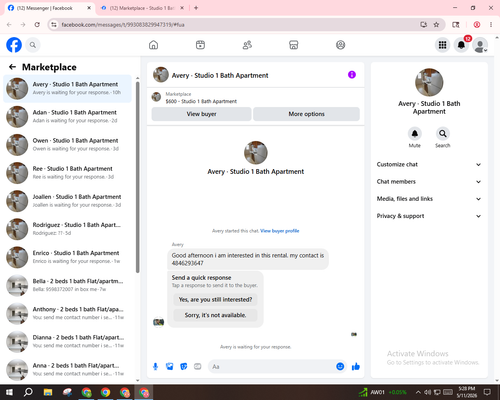Open Windows Start menu
This screenshot has height=400, width=500.
pos(9,392)
